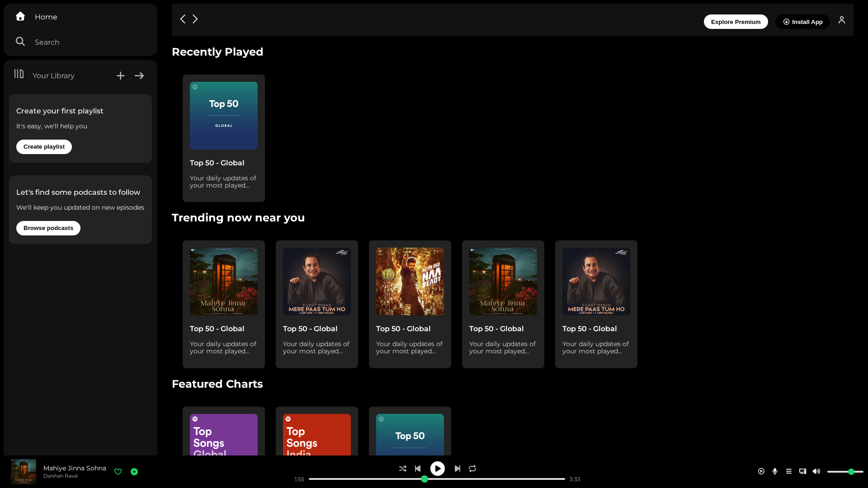
Task: Click the Home icon in sidebar
Action: [20, 16]
